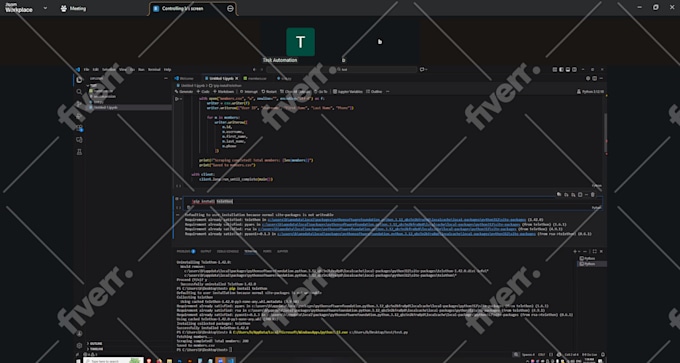
Task: Open the notebook toolbar overflow ellipsis
Action: [x=387, y=92]
